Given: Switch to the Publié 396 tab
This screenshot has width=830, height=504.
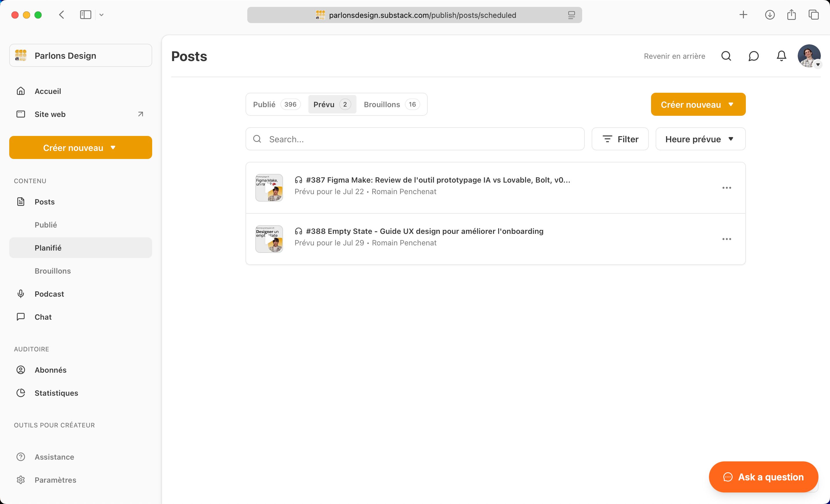Looking at the screenshot, I should [x=277, y=104].
